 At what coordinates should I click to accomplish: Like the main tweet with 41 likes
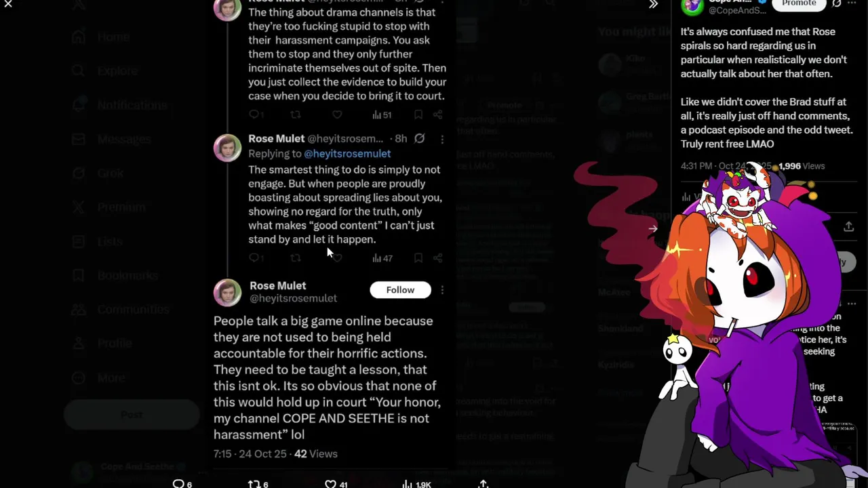coord(336,484)
